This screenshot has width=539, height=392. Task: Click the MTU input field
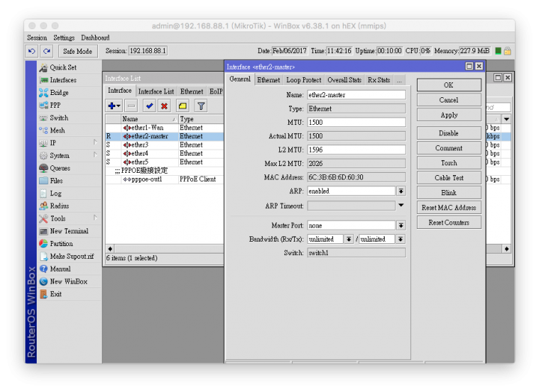356,122
